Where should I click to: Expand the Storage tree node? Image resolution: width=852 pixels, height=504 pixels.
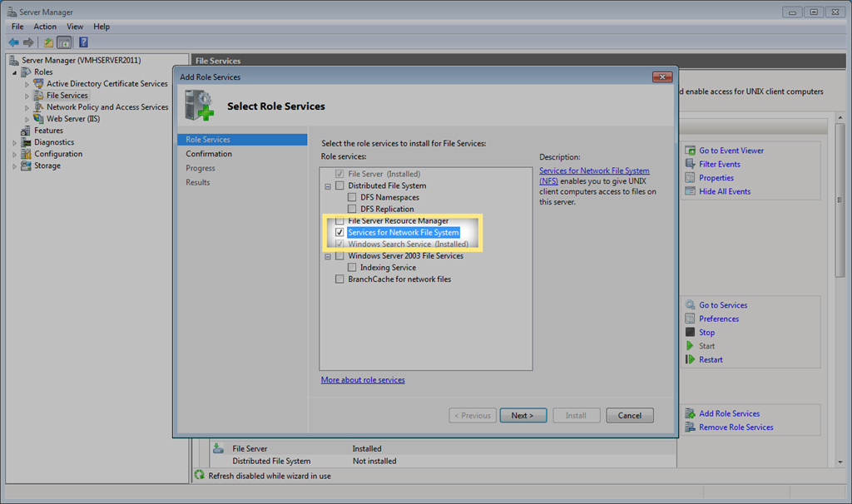pos(15,166)
